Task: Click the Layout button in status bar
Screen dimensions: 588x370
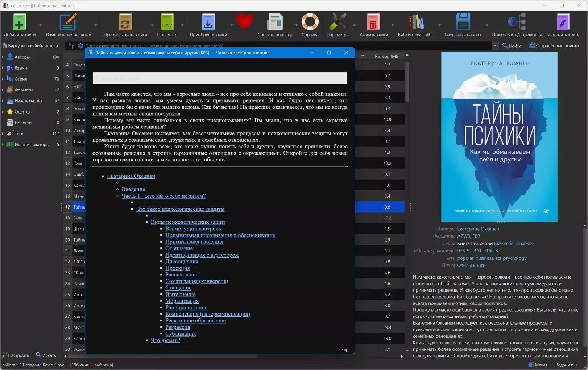Action: (x=538, y=365)
